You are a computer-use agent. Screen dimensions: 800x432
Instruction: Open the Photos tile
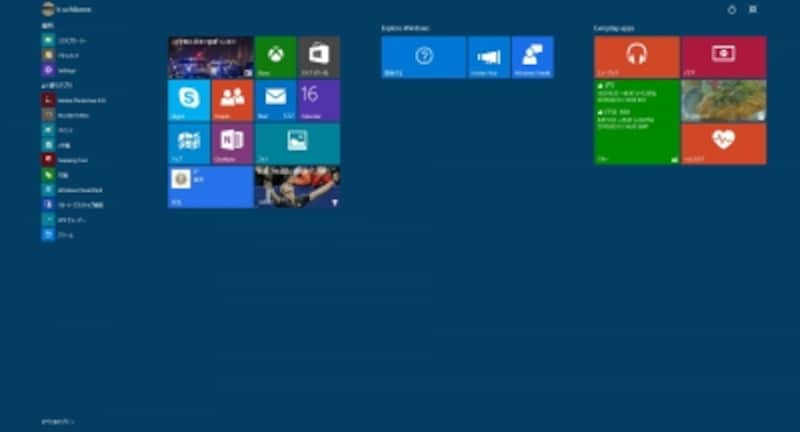[297, 143]
